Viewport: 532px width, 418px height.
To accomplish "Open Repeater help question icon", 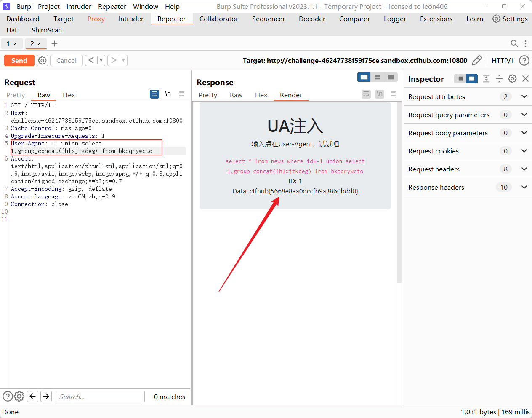I will [524, 60].
